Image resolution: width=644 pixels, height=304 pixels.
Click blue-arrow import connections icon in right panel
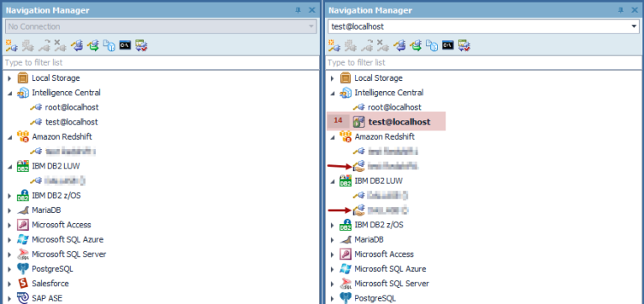(x=399, y=45)
